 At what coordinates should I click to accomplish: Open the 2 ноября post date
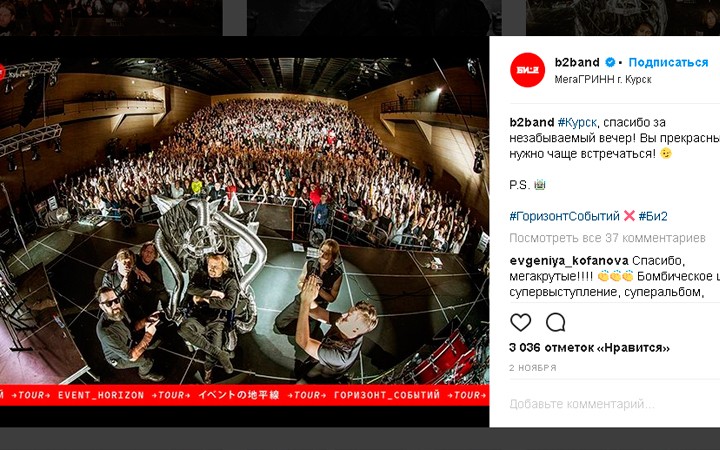click(533, 368)
